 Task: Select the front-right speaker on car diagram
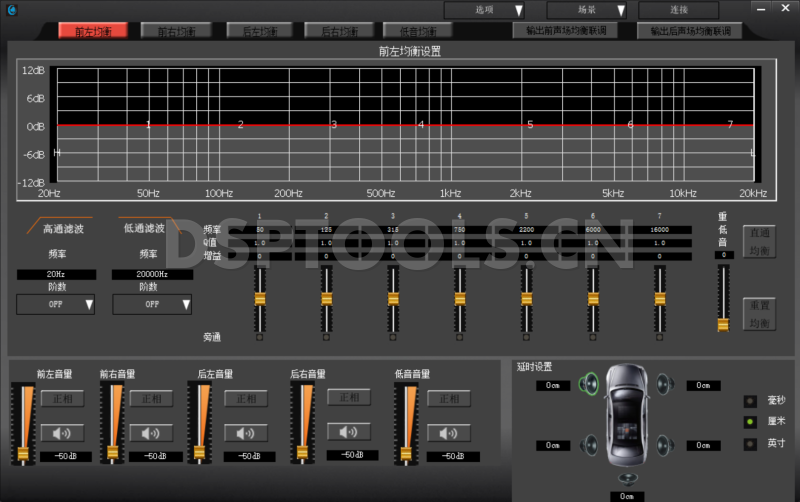665,383
